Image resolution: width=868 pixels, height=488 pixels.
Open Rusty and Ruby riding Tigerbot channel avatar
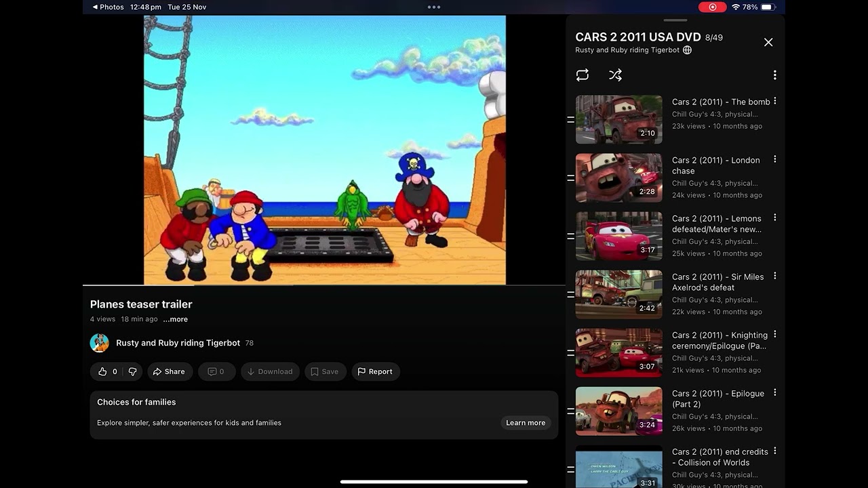[100, 343]
